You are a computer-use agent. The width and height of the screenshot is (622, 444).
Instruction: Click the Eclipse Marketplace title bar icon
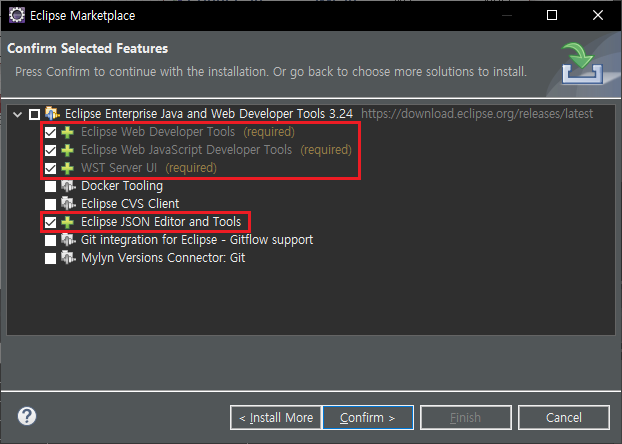[17, 15]
